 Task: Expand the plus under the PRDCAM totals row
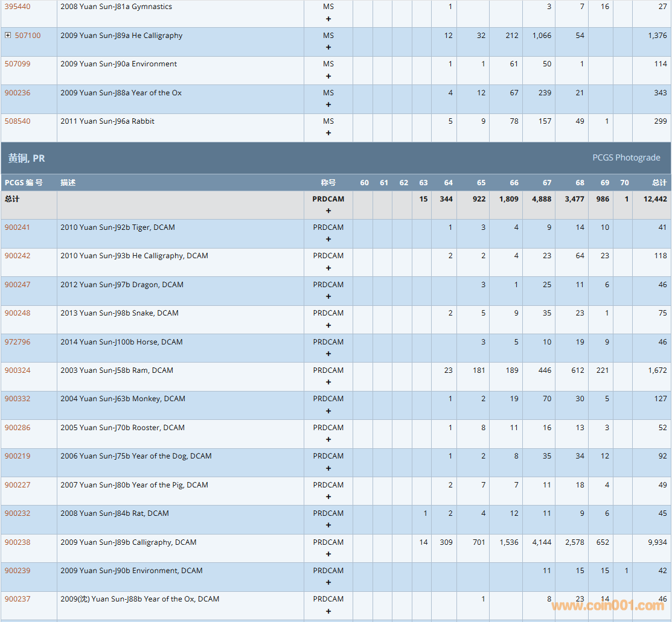(x=328, y=211)
